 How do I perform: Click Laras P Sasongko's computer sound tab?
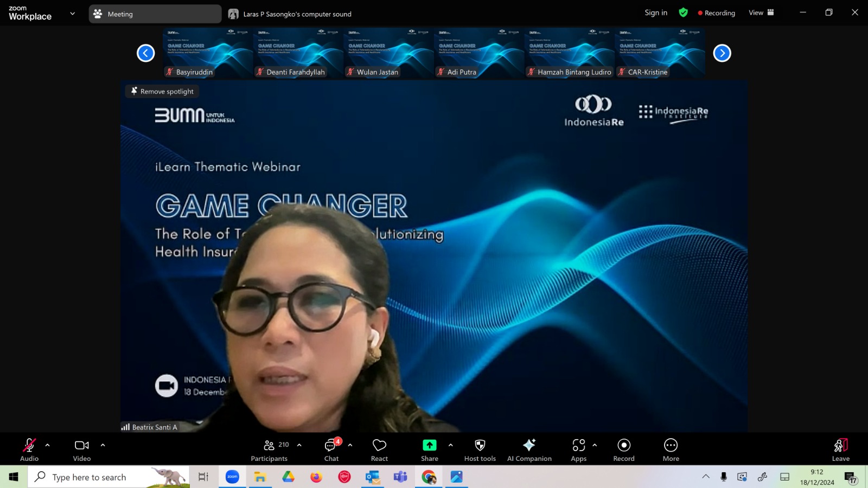point(290,14)
